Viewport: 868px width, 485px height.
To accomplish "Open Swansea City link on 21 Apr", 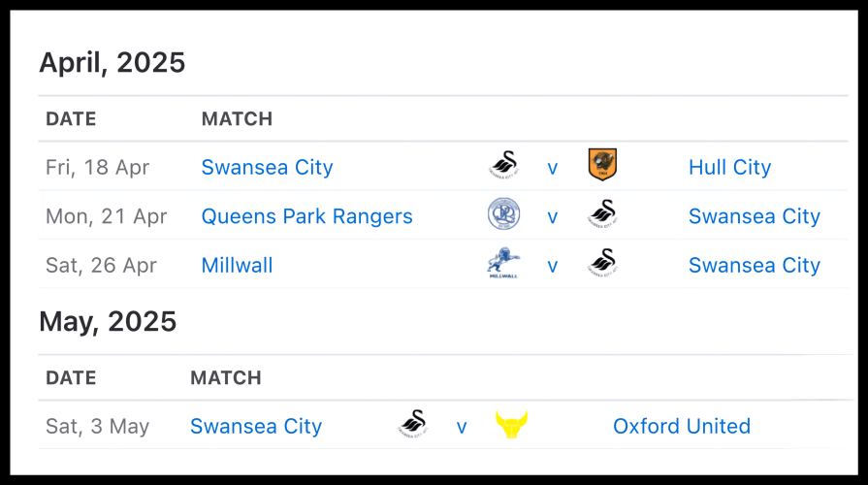I will pos(754,216).
